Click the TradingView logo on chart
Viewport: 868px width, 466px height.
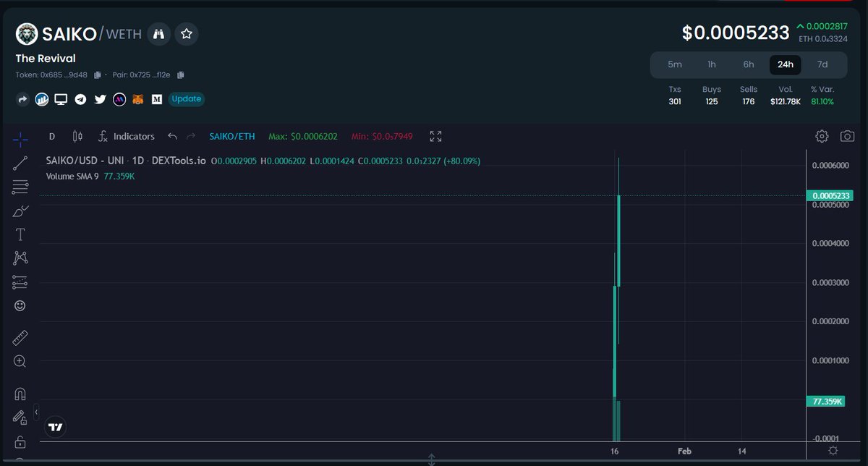click(x=56, y=427)
